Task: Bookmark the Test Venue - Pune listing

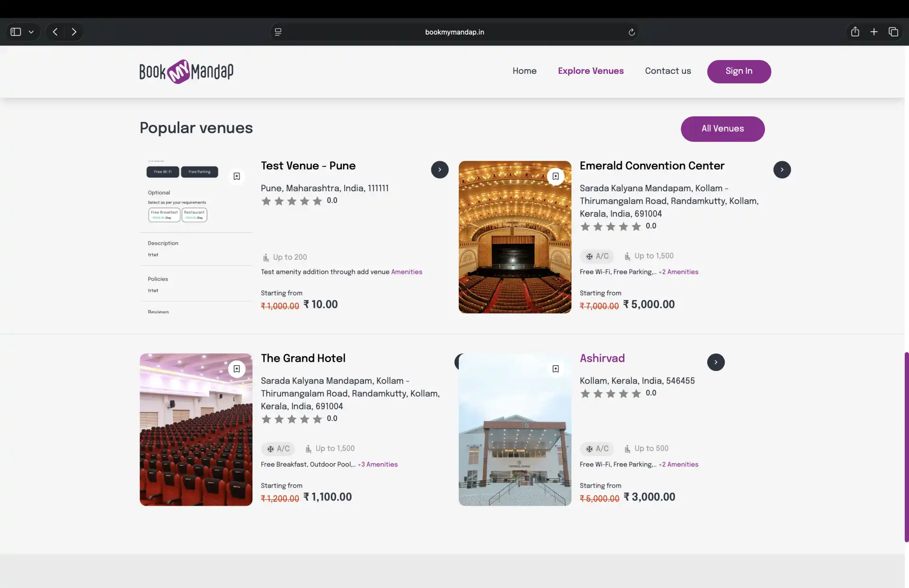Action: click(x=237, y=176)
